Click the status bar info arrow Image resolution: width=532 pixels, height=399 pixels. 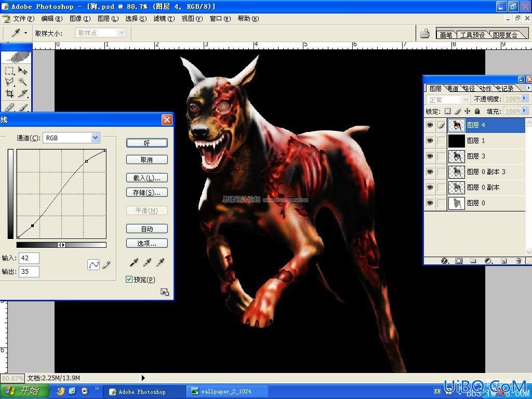click(x=143, y=378)
